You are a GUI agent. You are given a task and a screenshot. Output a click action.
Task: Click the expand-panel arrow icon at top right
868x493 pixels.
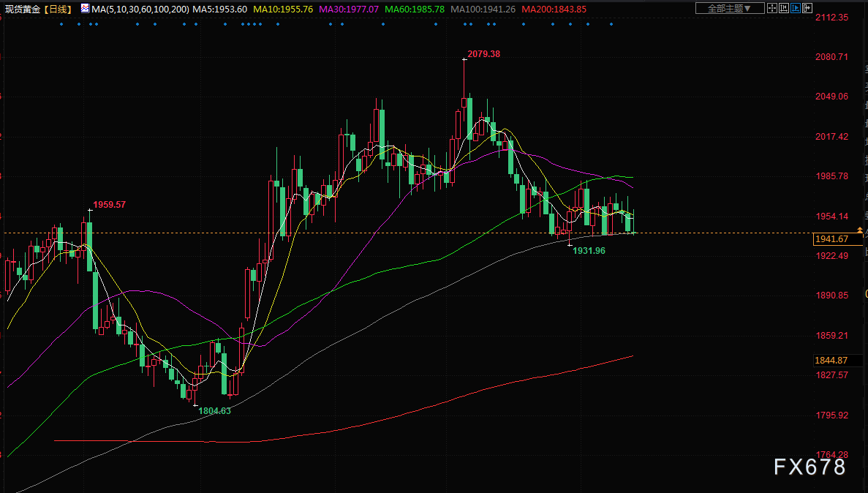click(807, 8)
